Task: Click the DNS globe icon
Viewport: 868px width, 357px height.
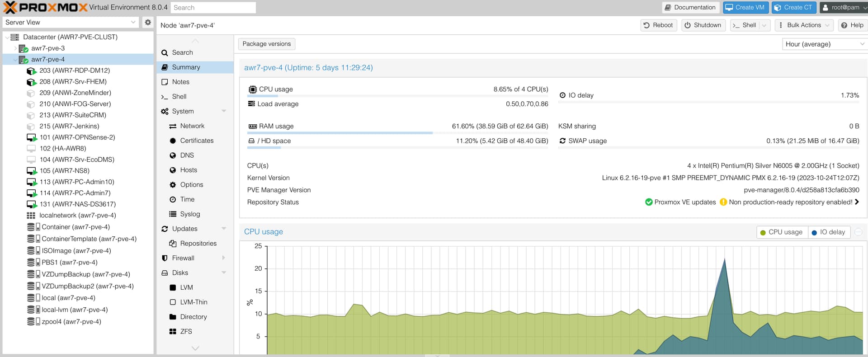Action: pyautogui.click(x=173, y=155)
